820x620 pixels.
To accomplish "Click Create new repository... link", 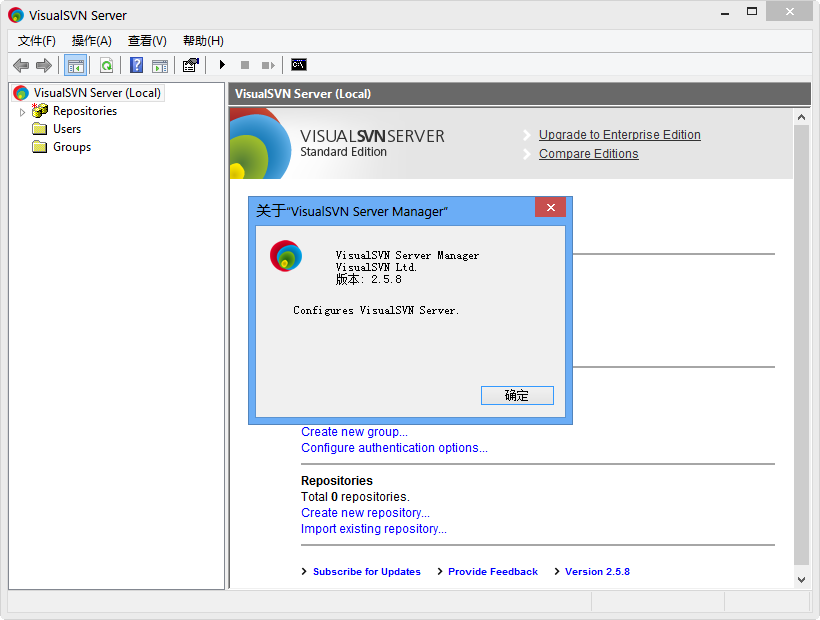I will (365, 513).
